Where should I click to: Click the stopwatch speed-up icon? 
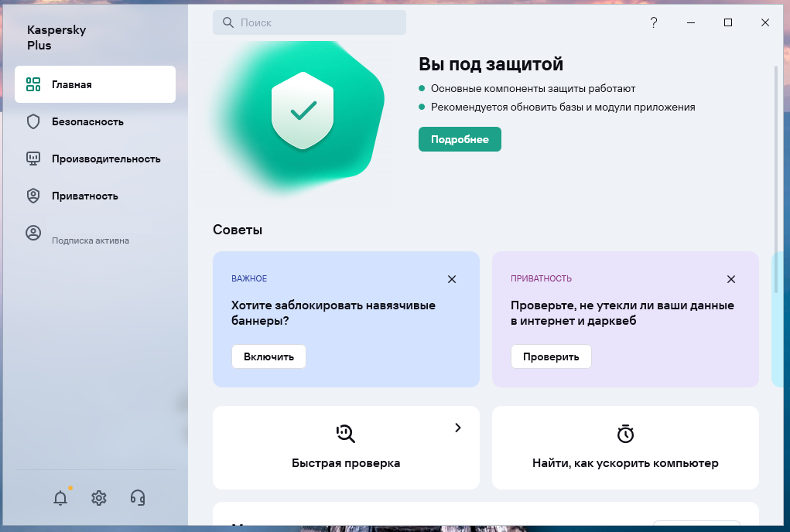point(625,434)
